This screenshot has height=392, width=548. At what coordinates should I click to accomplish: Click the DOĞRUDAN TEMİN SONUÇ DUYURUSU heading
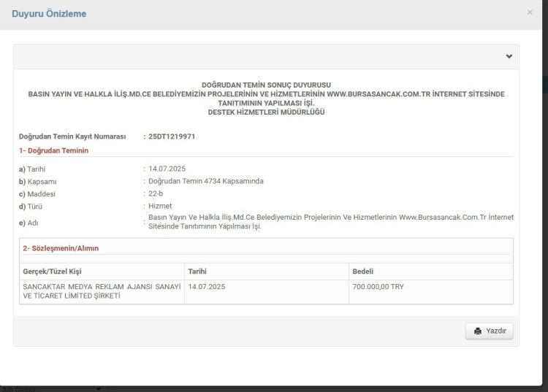(x=266, y=86)
